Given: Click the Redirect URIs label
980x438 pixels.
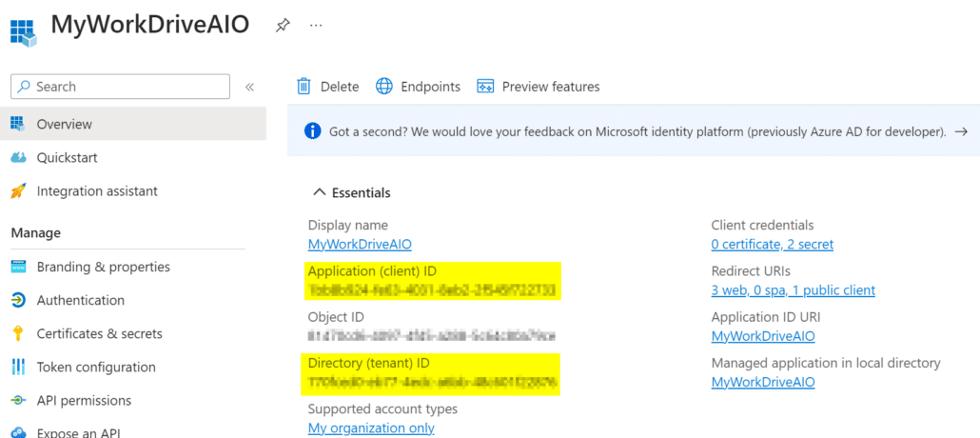Looking at the screenshot, I should point(751,271).
